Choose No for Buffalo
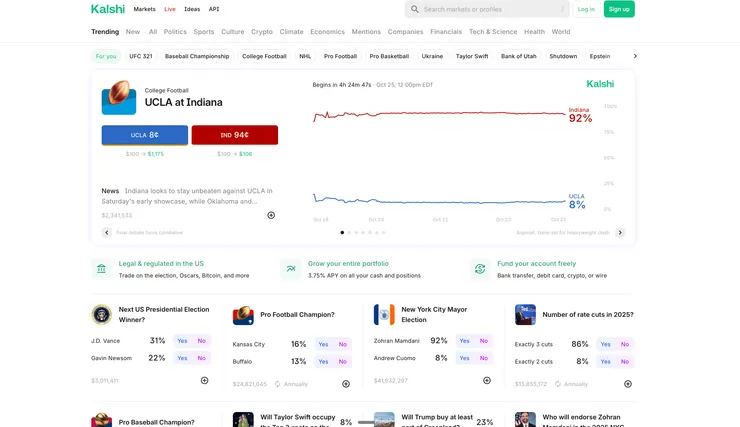This screenshot has height=427, width=740. 343,361
